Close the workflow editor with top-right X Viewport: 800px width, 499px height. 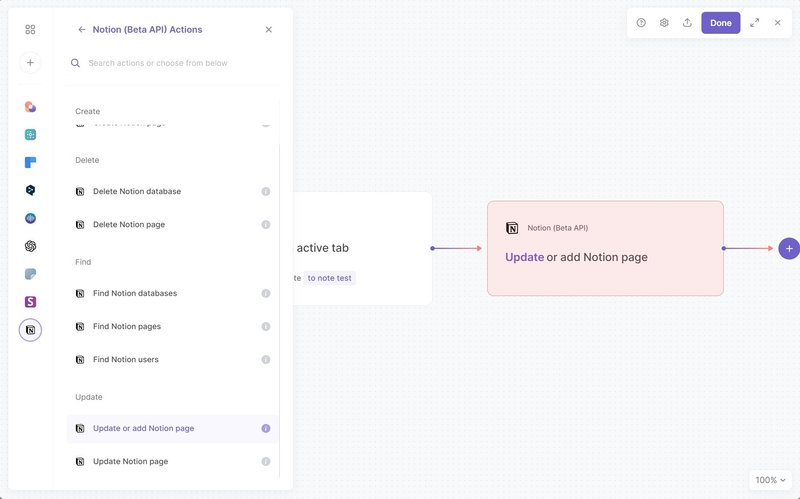coord(778,22)
